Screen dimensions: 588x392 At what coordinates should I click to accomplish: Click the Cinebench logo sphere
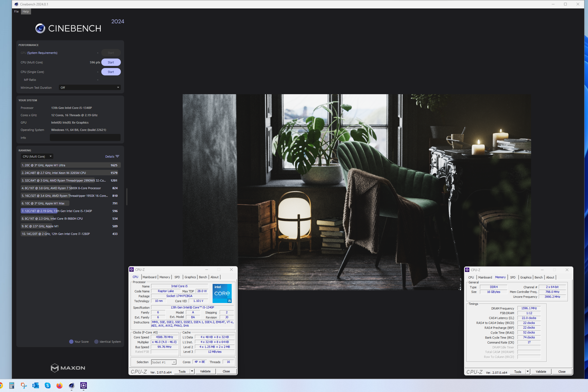tap(40, 28)
